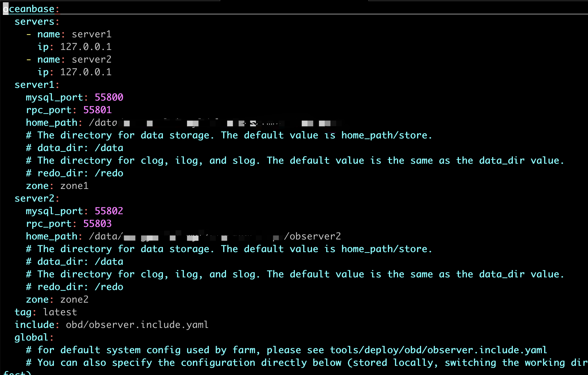Click the zone key under server1

[x=37, y=186]
